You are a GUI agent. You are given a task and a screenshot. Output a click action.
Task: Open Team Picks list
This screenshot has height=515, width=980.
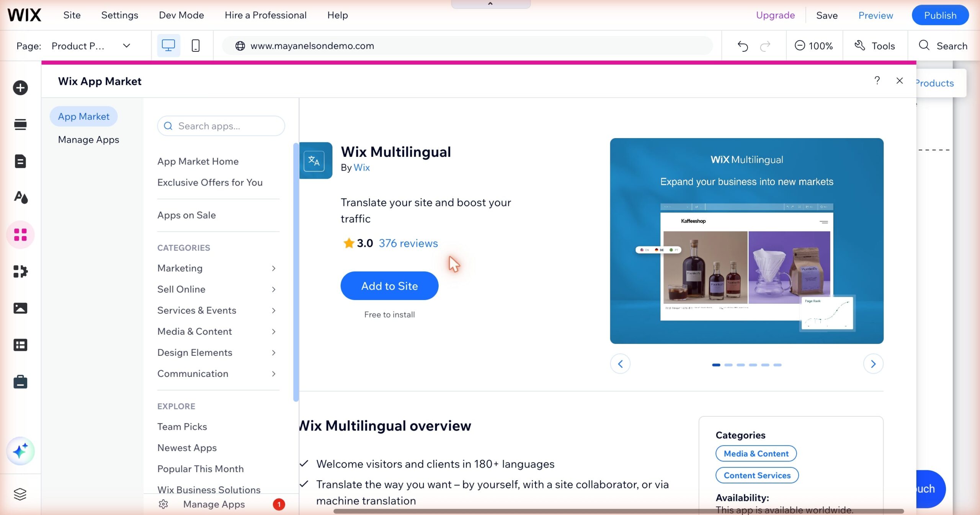tap(182, 427)
